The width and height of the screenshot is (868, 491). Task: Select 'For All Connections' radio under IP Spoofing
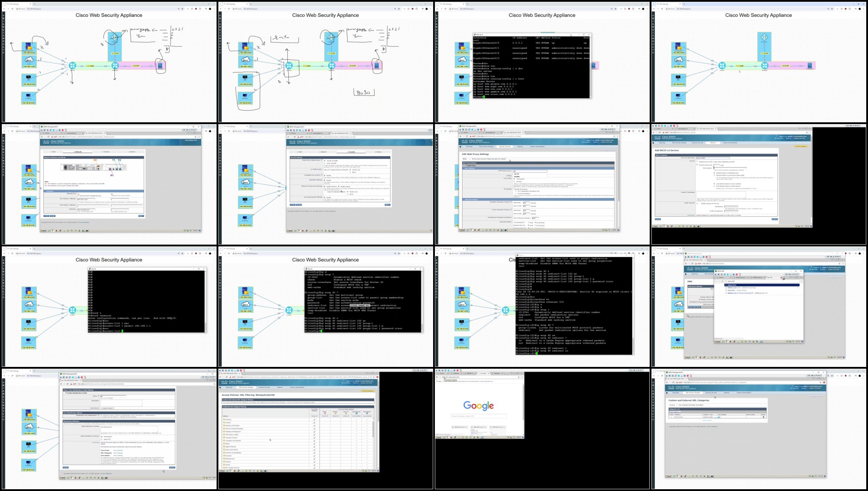516,193
